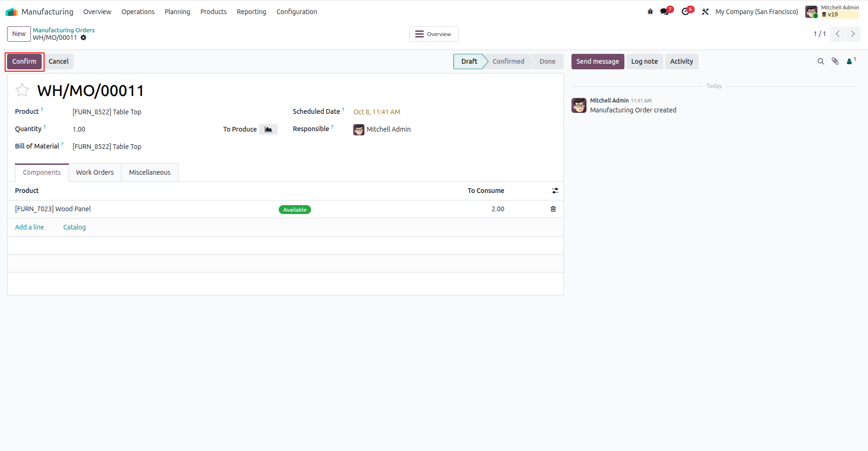Open the Planning menu
The height and width of the screenshot is (451, 868).
(x=177, y=12)
